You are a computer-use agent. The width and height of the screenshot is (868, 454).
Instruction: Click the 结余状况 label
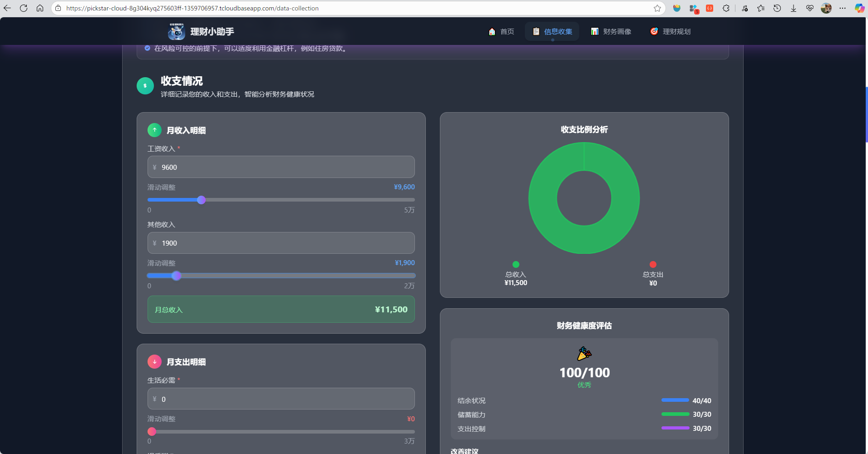click(x=471, y=400)
